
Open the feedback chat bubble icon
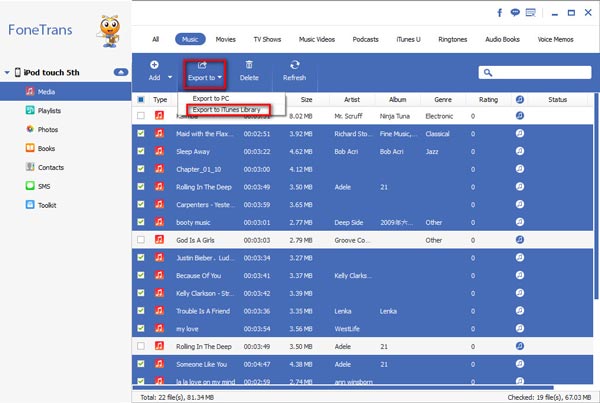click(515, 13)
